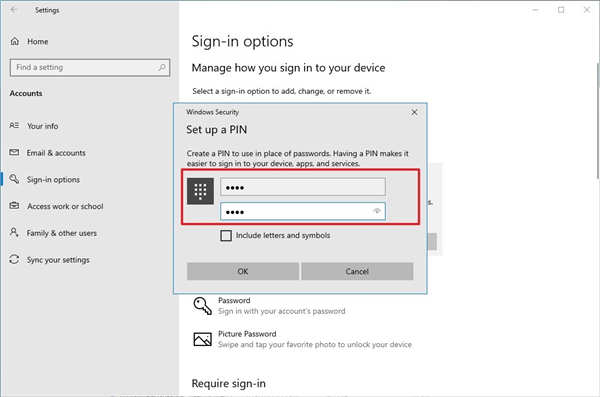Open the Home page icon
Viewport: 600px width, 397px height.
pos(15,41)
